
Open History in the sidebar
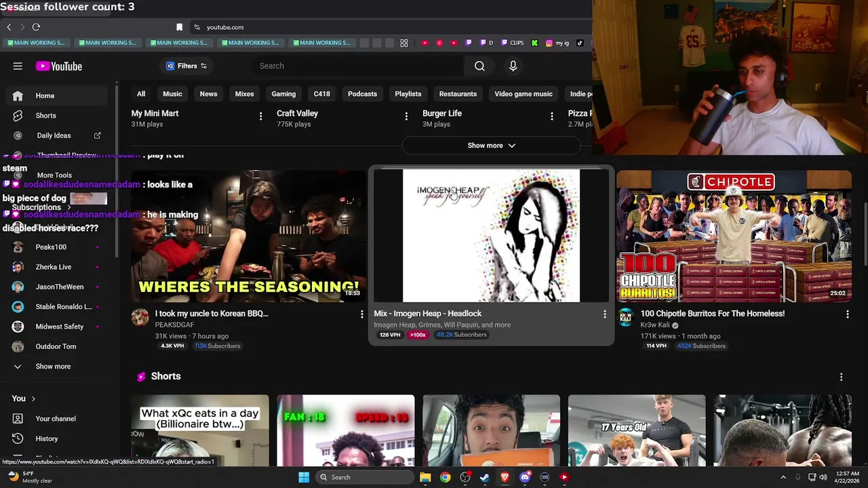coord(57,439)
